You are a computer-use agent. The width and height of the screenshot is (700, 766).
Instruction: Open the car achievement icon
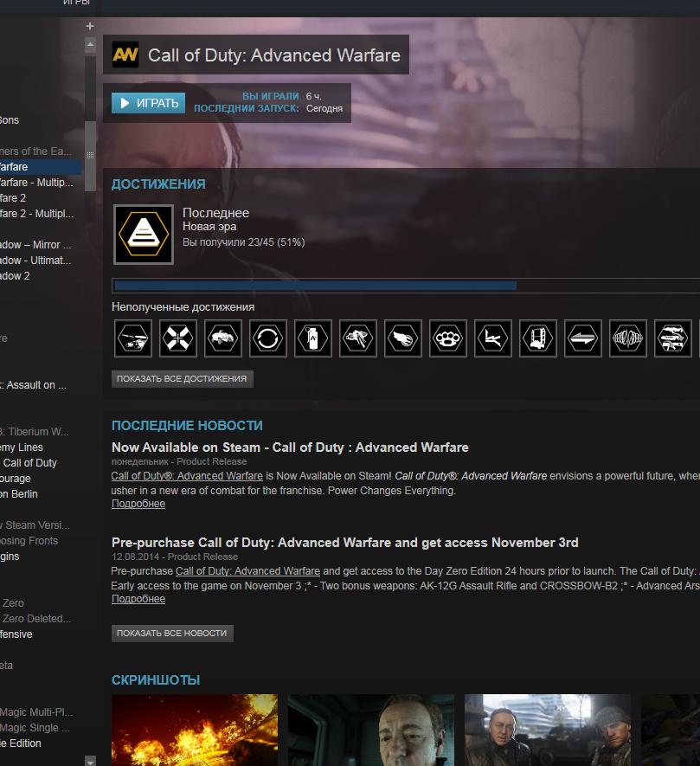(x=223, y=338)
